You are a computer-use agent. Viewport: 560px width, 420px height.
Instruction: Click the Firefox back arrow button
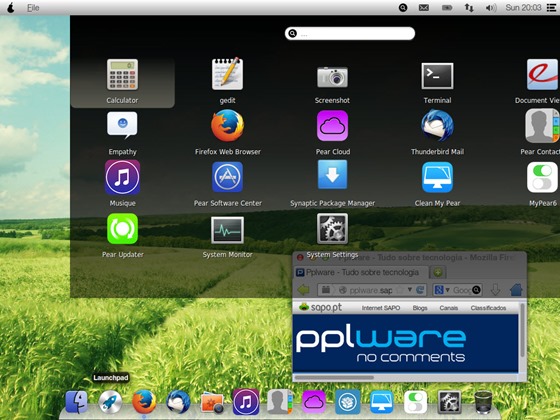(304, 290)
